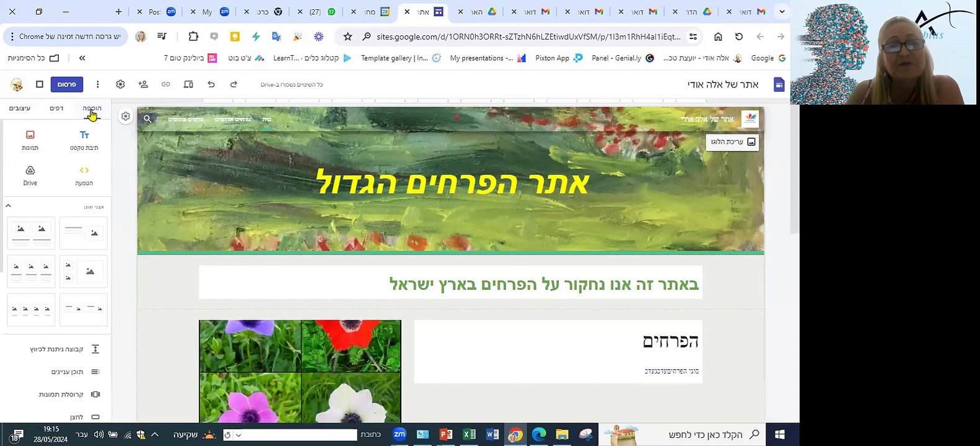Bookmark this page with the star icon

(348, 37)
